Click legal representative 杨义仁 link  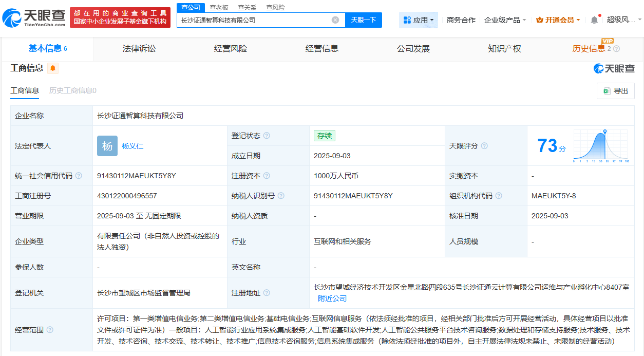132,146
